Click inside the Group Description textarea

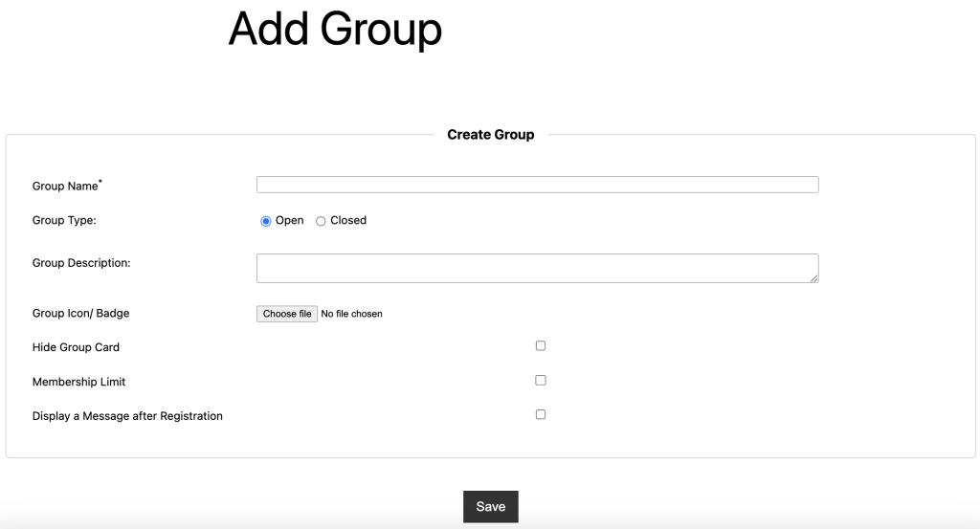(537, 268)
